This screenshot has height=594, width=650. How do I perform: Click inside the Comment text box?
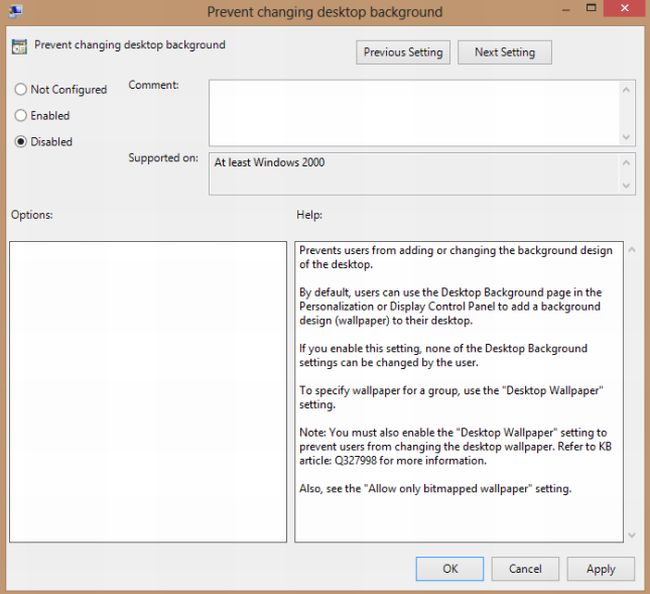click(414, 113)
